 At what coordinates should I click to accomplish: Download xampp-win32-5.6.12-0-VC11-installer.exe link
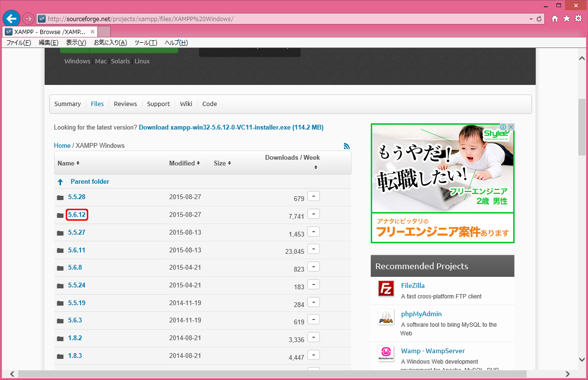coord(231,128)
